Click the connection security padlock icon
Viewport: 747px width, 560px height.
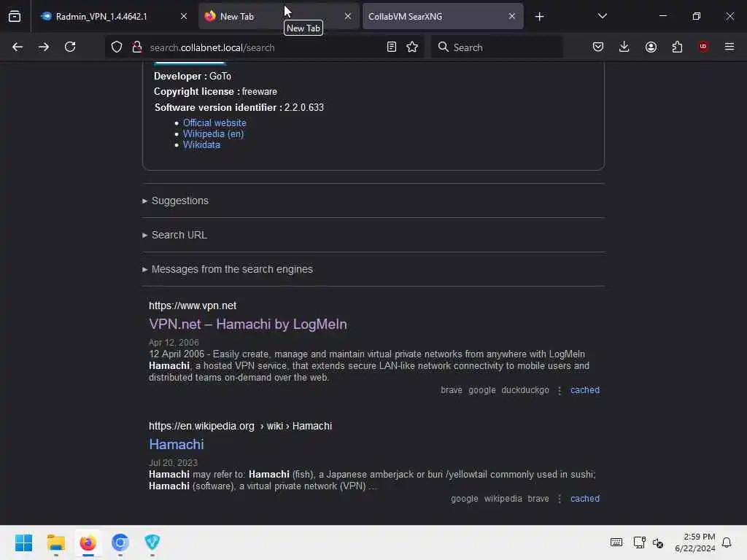click(136, 47)
